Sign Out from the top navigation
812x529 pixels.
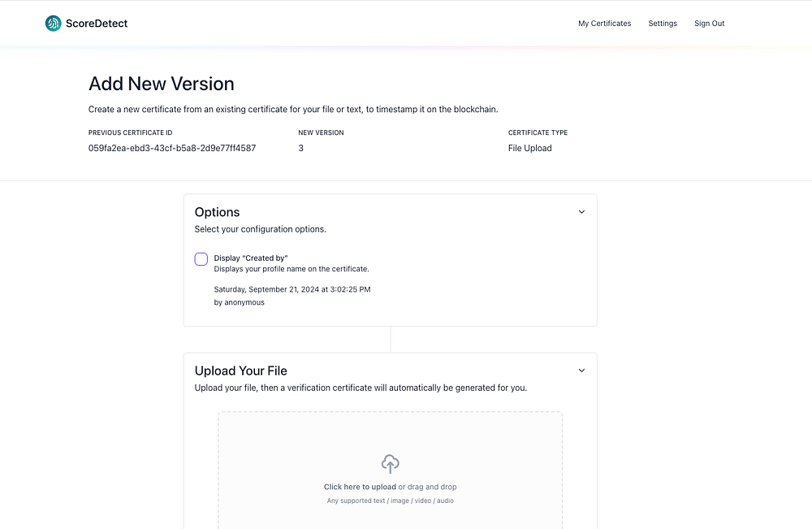pyautogui.click(x=709, y=24)
